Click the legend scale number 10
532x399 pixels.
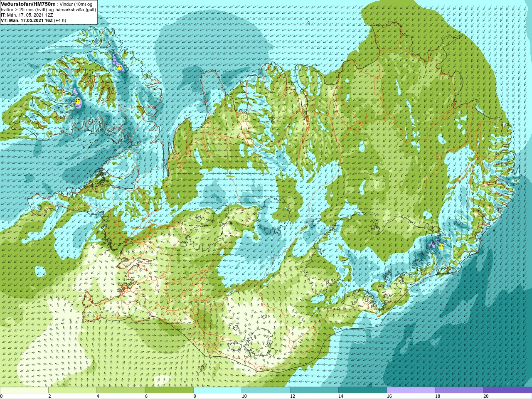pyautogui.click(x=244, y=396)
